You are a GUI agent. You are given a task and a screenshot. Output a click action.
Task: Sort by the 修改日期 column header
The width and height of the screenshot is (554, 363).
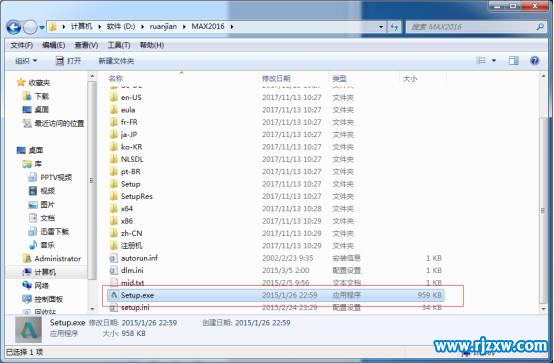point(276,78)
